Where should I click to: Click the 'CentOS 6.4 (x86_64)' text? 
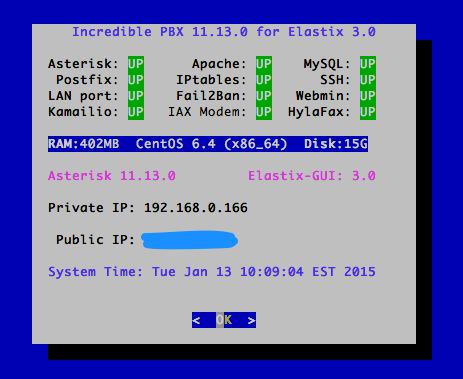tap(211, 144)
